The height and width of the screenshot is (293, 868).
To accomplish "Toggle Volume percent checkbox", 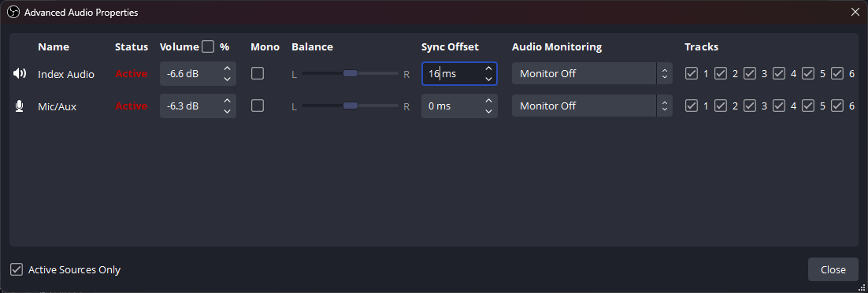I will pyautogui.click(x=208, y=46).
